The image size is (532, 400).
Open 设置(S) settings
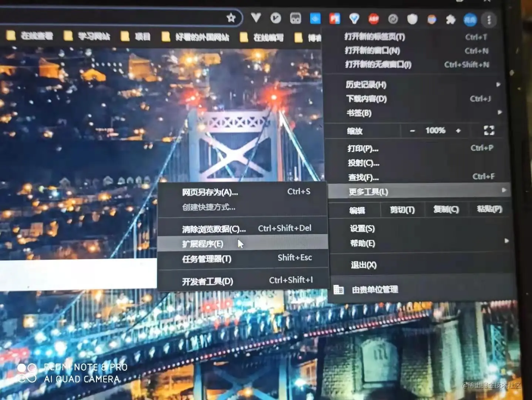pos(420,229)
